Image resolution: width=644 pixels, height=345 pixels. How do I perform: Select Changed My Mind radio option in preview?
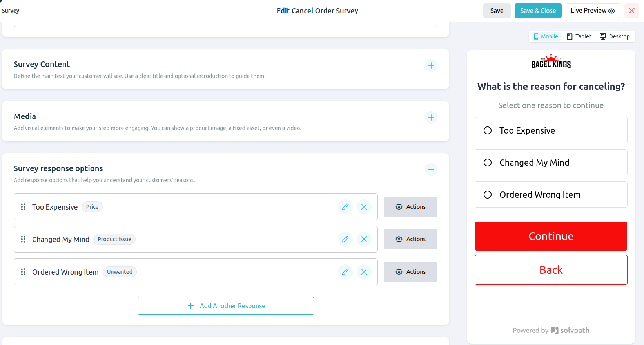(488, 163)
